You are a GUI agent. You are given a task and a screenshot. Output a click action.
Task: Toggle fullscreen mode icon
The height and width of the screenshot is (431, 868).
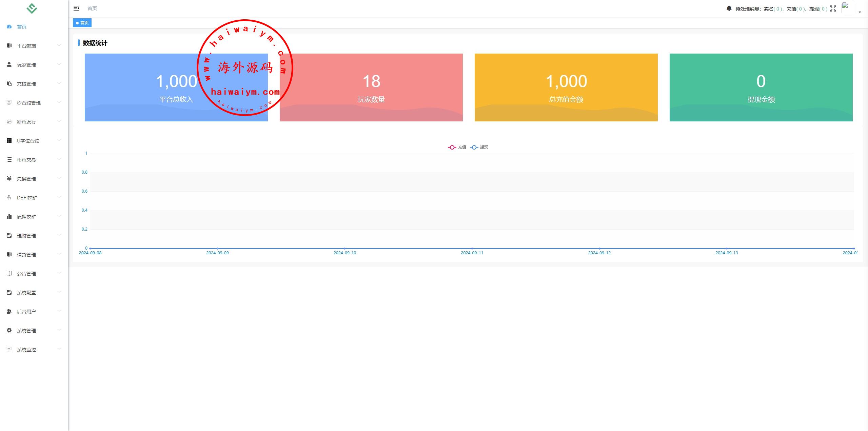[833, 8]
